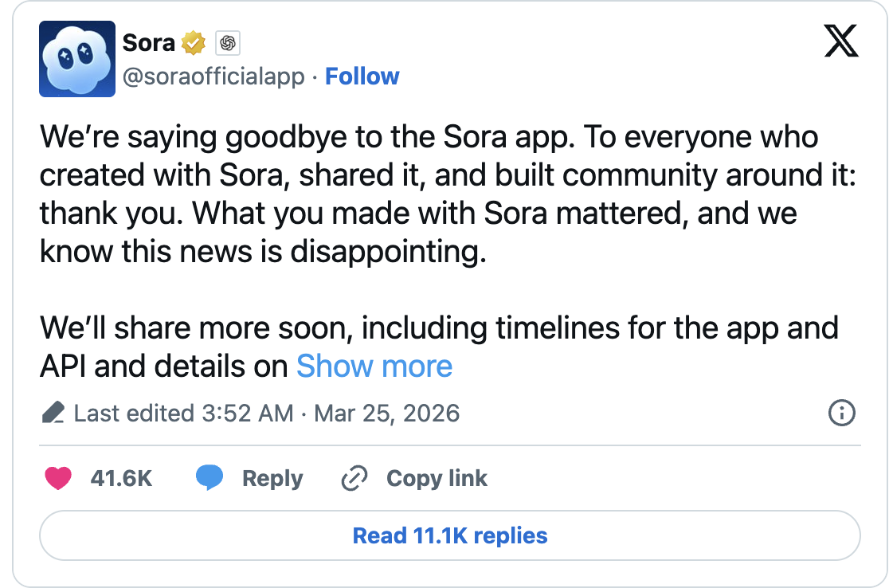Click the edit pencil icon
889x588 pixels.
pos(53,414)
